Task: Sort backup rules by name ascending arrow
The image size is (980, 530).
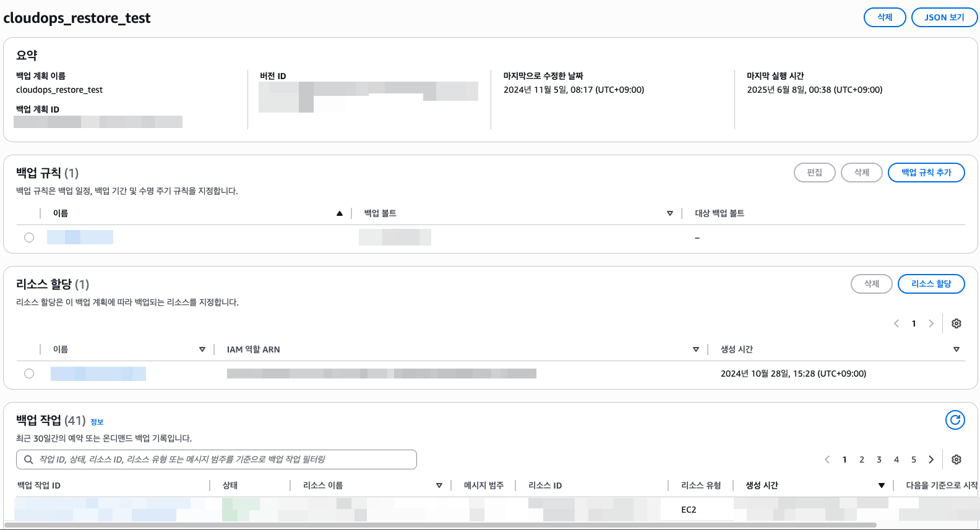Action: (339, 213)
